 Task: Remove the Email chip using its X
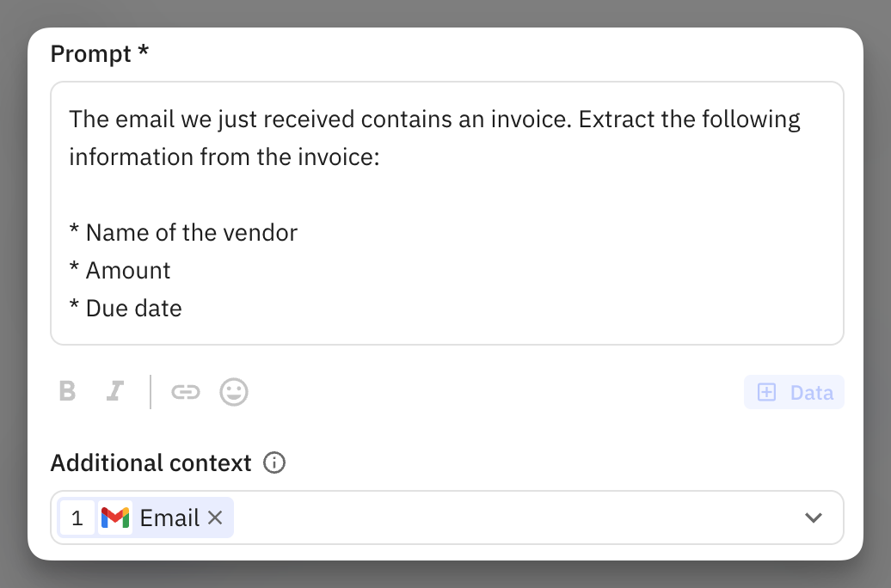[215, 518]
